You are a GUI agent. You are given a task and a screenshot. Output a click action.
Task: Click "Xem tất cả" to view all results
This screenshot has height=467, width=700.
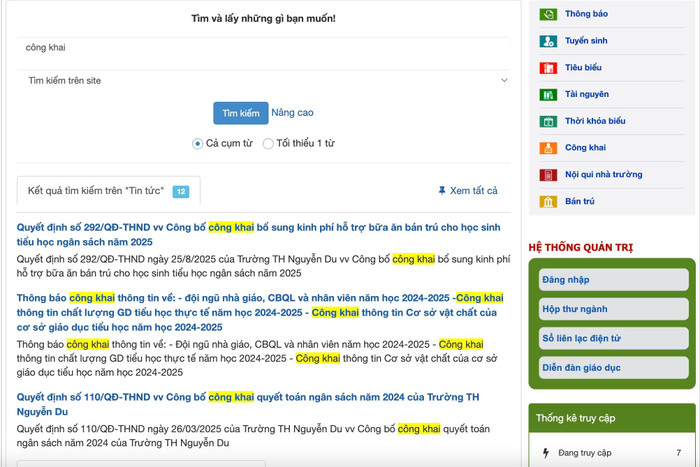click(467, 191)
